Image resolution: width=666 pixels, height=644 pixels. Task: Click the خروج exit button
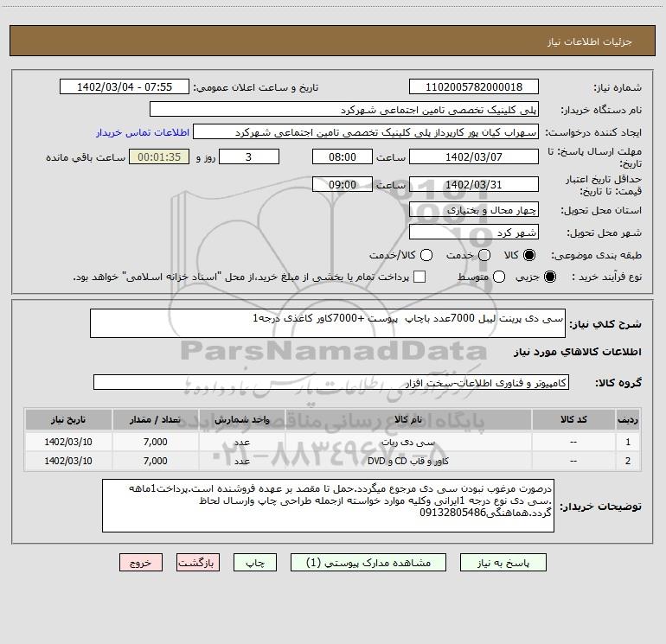click(x=141, y=563)
